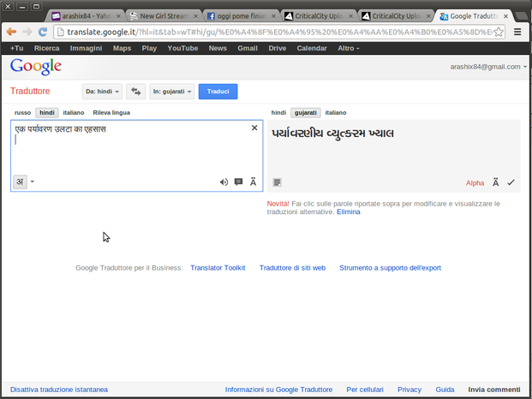Close the arashix84 Yahoo tab

coord(118,16)
